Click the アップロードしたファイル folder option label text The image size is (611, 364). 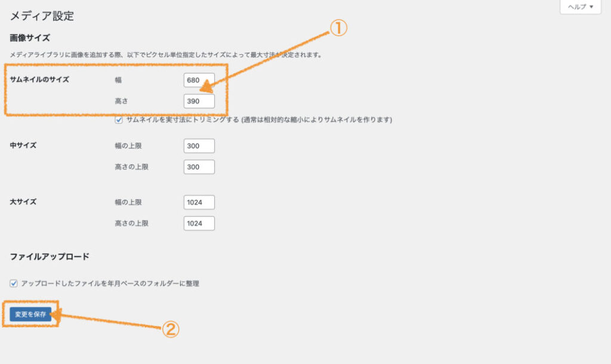point(110,283)
